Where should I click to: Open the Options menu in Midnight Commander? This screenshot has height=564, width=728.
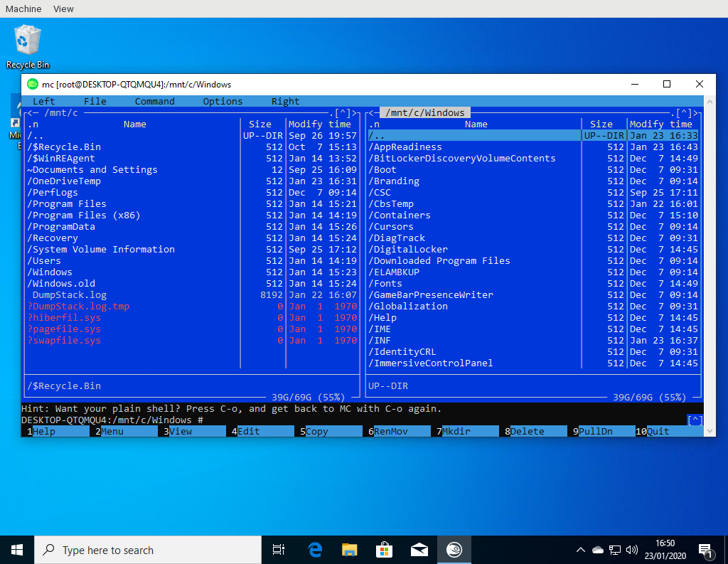(x=223, y=101)
